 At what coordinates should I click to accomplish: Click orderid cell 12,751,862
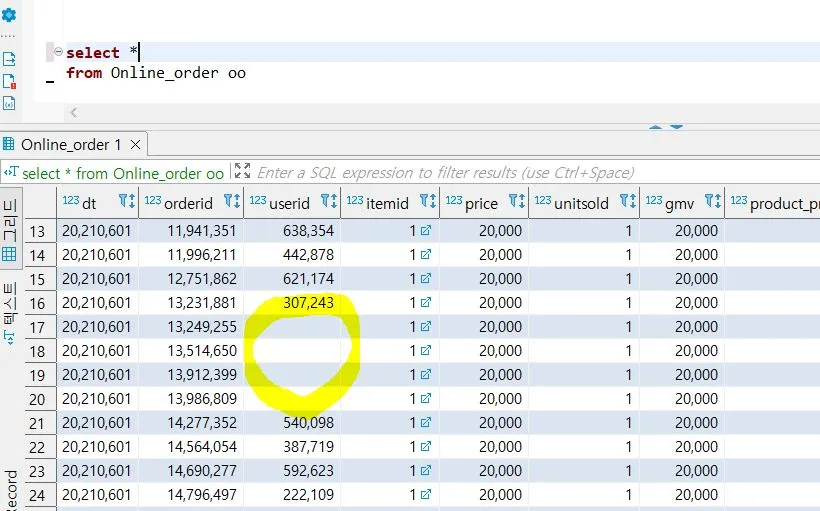(x=191, y=279)
